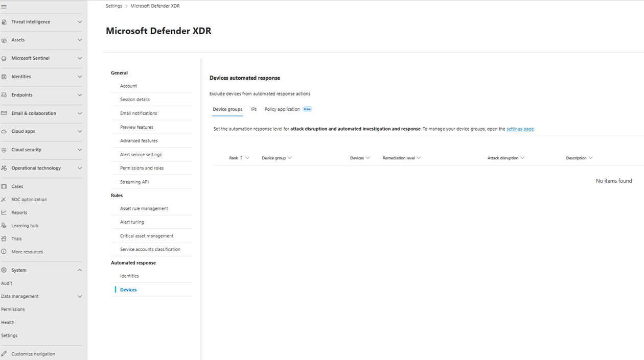Open Health under System
This screenshot has width=644, height=360.
[x=8, y=323]
